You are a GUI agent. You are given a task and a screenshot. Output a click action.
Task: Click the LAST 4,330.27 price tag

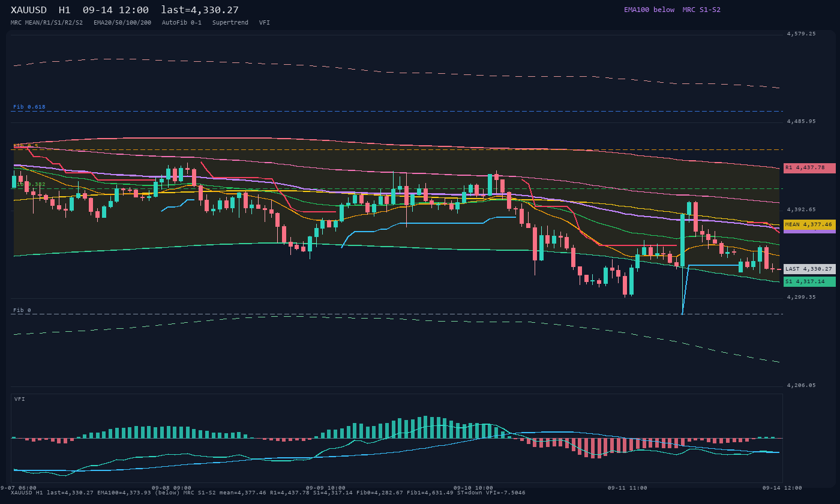point(809,269)
